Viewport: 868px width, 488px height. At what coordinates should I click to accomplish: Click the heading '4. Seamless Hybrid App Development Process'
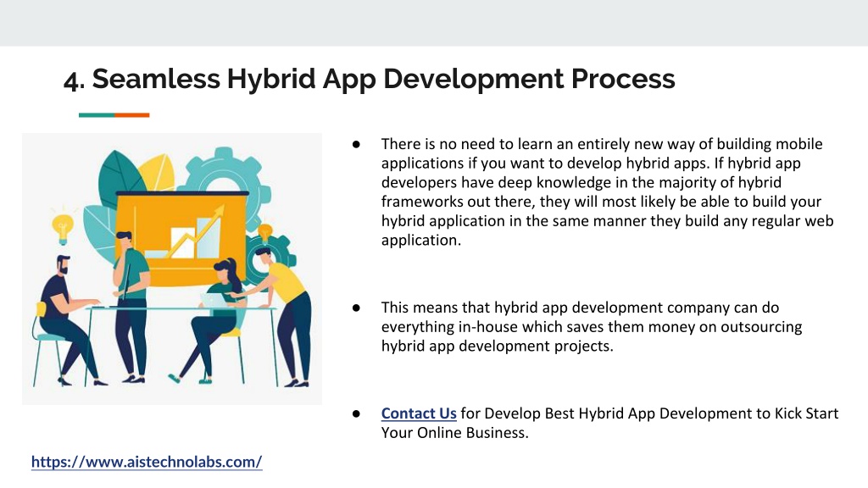(370, 78)
